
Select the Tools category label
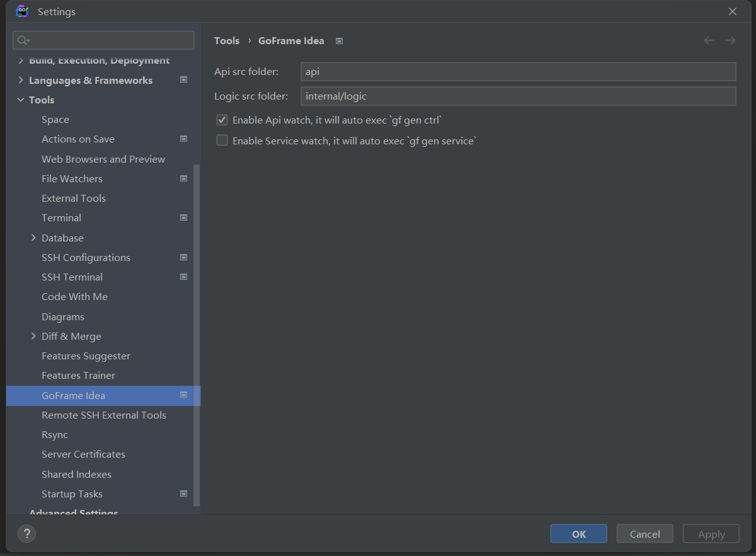(x=42, y=100)
